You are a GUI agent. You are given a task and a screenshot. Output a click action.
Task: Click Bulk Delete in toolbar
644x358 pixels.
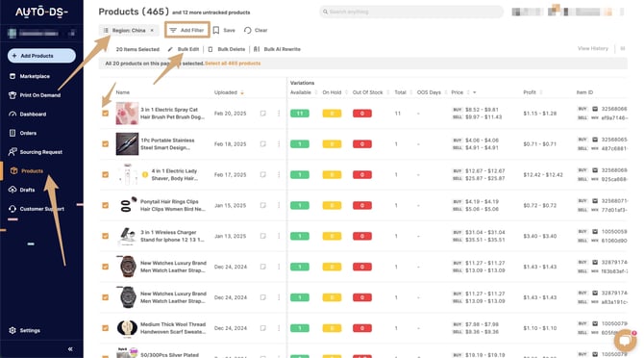point(227,49)
